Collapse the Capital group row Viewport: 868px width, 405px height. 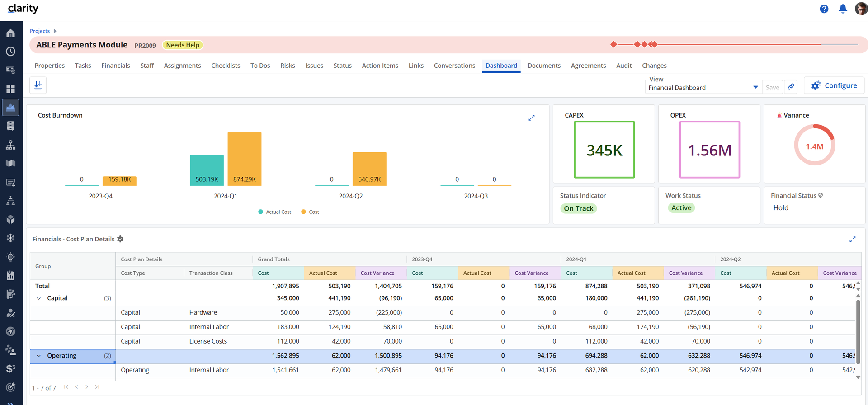click(39, 298)
